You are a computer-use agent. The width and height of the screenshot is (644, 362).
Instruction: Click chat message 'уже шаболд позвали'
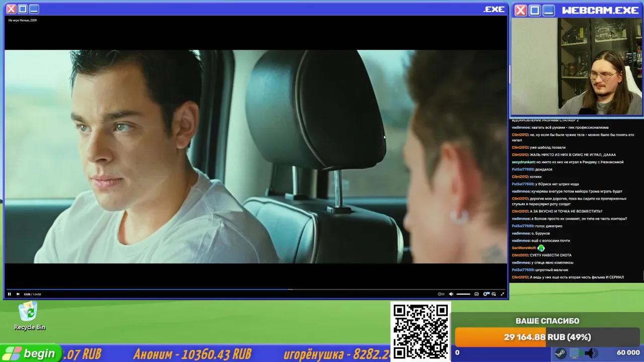coord(547,147)
